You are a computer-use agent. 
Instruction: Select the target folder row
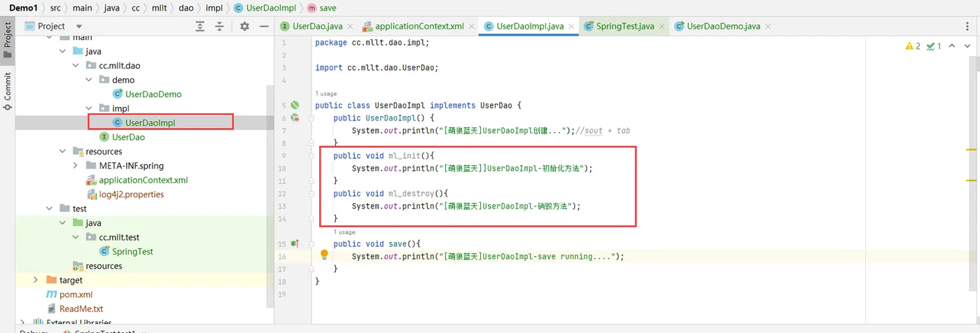144,280
